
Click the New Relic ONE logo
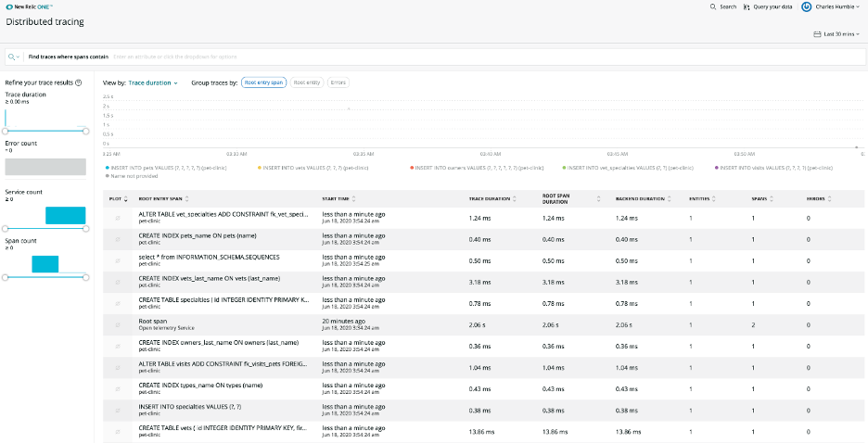click(x=30, y=7)
